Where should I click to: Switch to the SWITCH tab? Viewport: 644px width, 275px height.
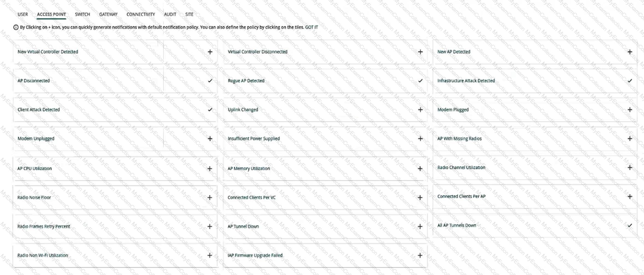(x=82, y=14)
